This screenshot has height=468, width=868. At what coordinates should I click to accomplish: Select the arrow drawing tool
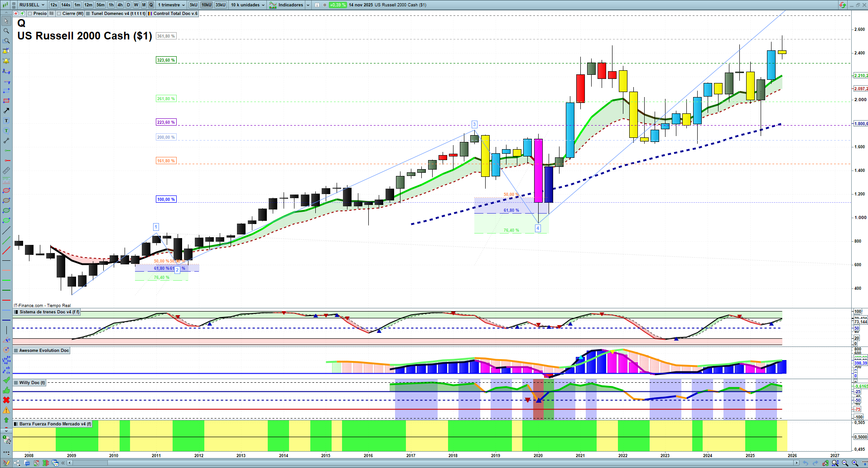[6, 111]
